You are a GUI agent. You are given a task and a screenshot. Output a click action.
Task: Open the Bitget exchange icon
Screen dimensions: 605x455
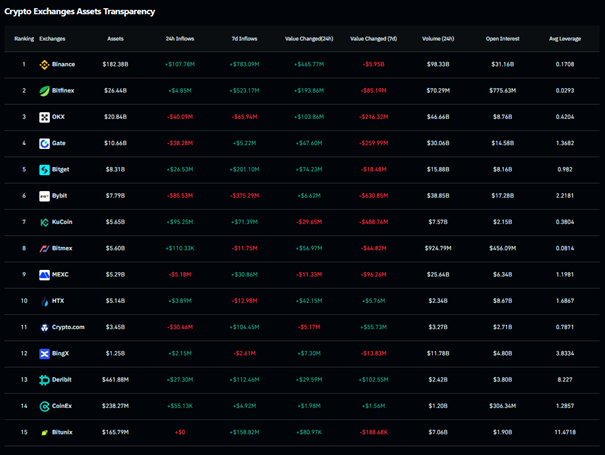click(44, 170)
